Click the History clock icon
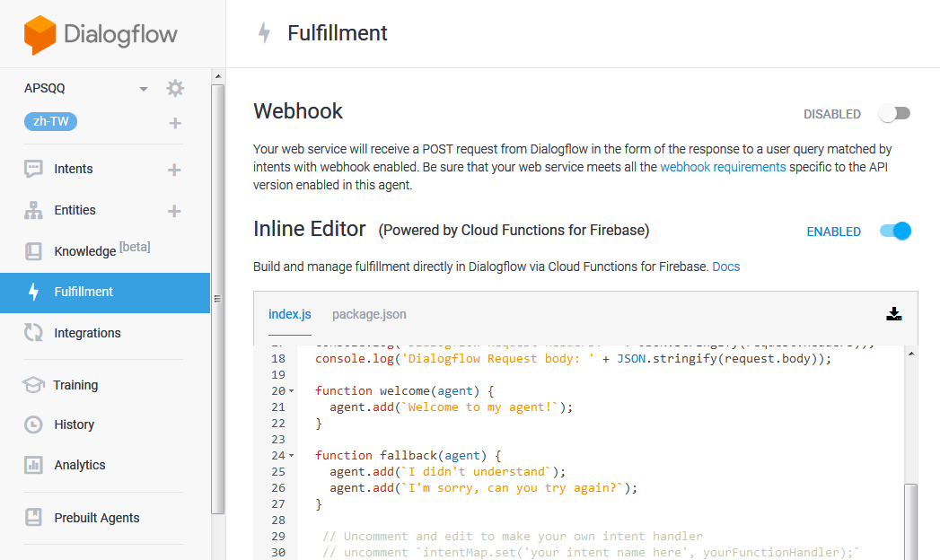This screenshot has width=940, height=560. pyautogui.click(x=33, y=424)
